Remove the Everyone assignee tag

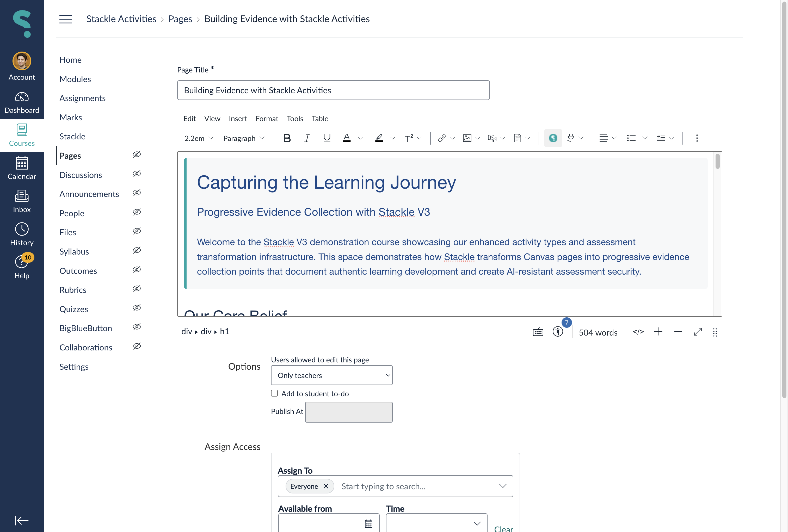point(326,486)
